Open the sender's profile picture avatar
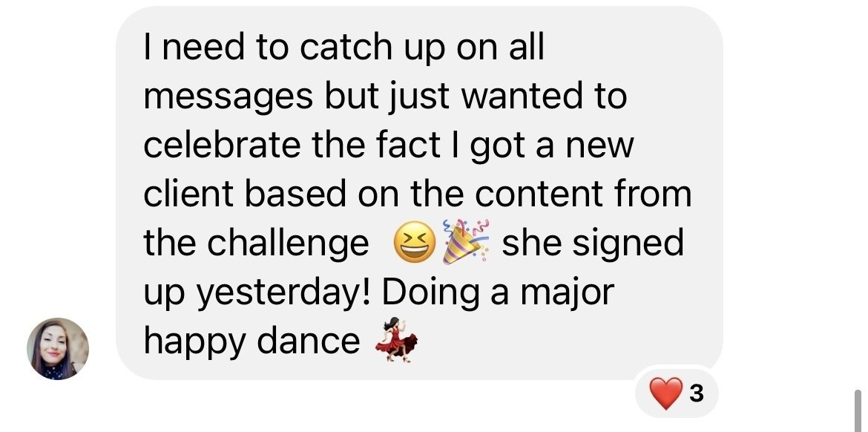The width and height of the screenshot is (868, 432). [x=58, y=348]
